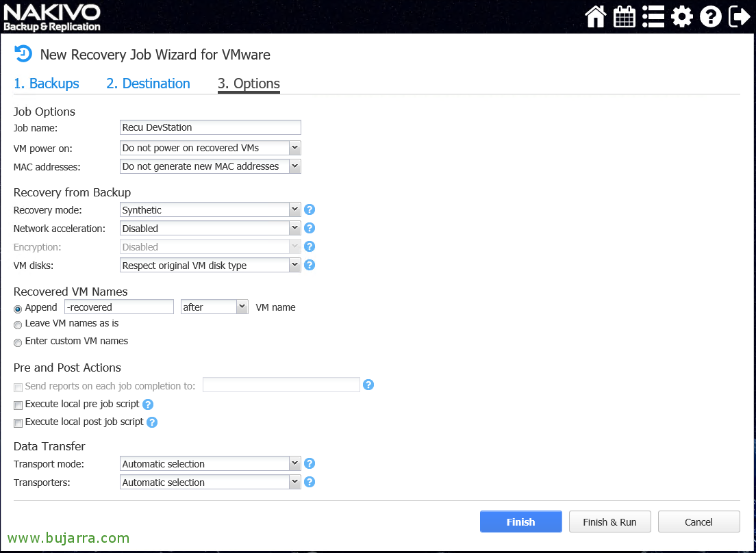This screenshot has height=553, width=756.
Task: Open the help question mark in header
Action: pyautogui.click(x=710, y=17)
